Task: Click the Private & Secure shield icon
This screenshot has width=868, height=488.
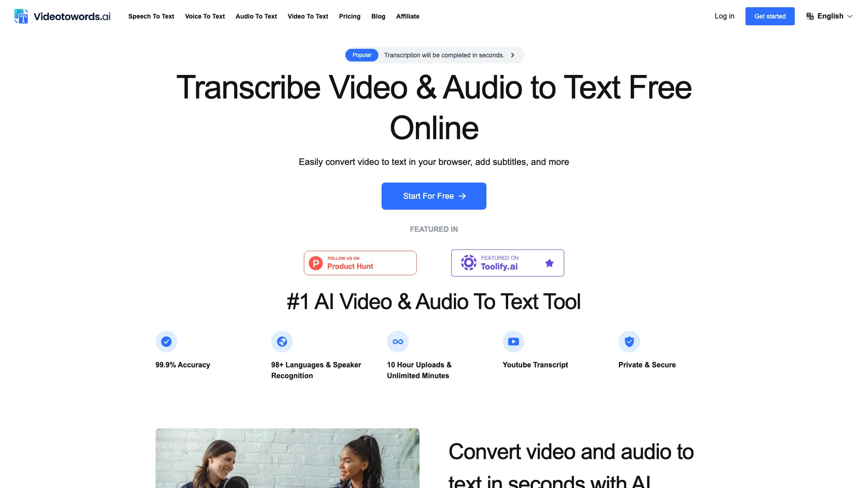Action: click(629, 342)
